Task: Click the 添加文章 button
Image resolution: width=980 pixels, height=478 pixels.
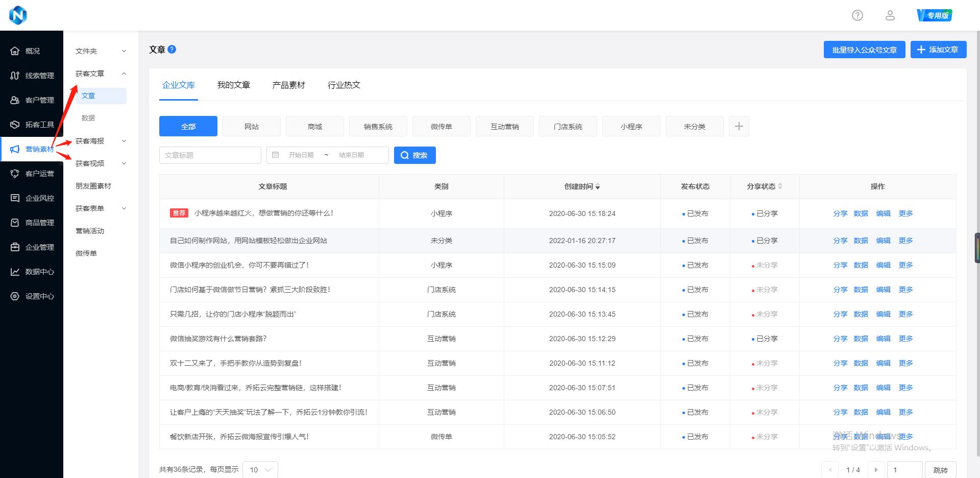Action: pyautogui.click(x=938, y=50)
